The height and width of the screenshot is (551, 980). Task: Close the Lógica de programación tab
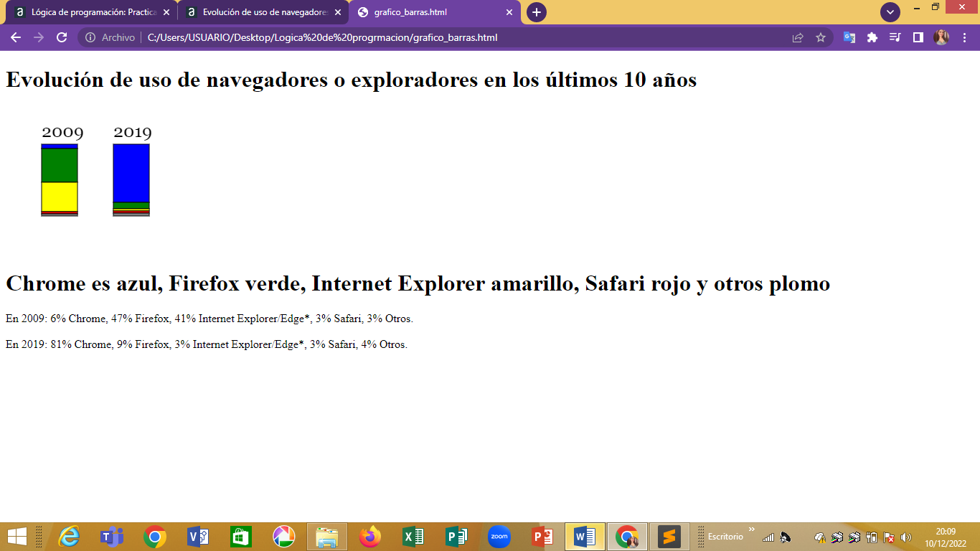click(166, 12)
